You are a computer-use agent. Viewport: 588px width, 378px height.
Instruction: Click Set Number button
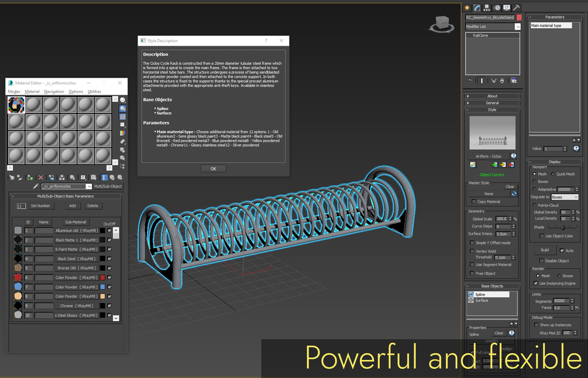point(40,206)
